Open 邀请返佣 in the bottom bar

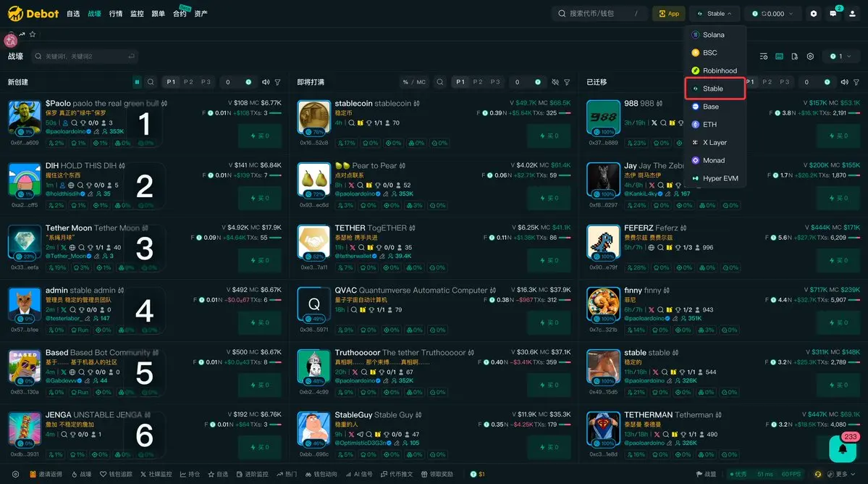pyautogui.click(x=46, y=474)
